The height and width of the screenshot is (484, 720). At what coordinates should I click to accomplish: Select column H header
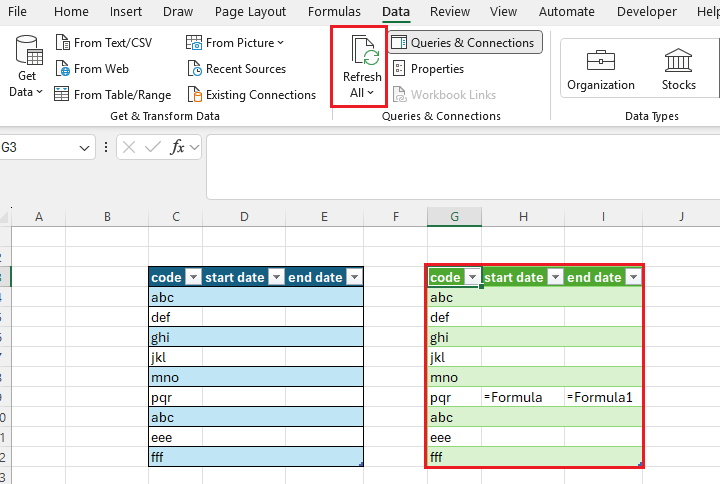coord(523,217)
